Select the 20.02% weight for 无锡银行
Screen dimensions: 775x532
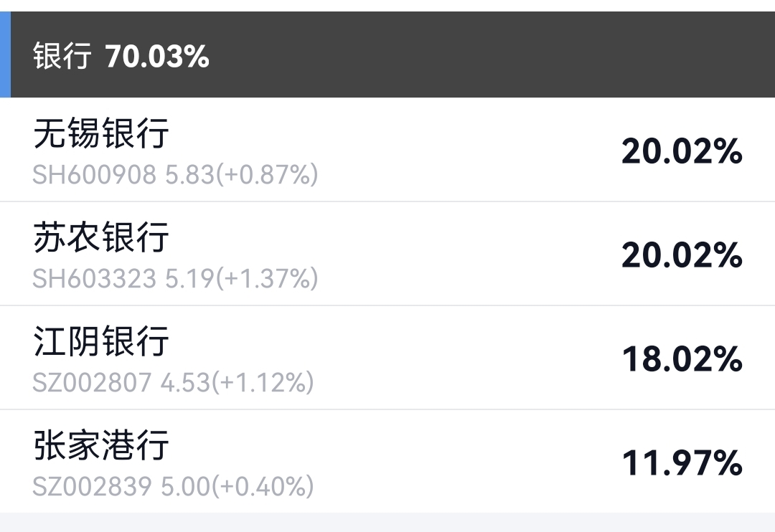682,151
